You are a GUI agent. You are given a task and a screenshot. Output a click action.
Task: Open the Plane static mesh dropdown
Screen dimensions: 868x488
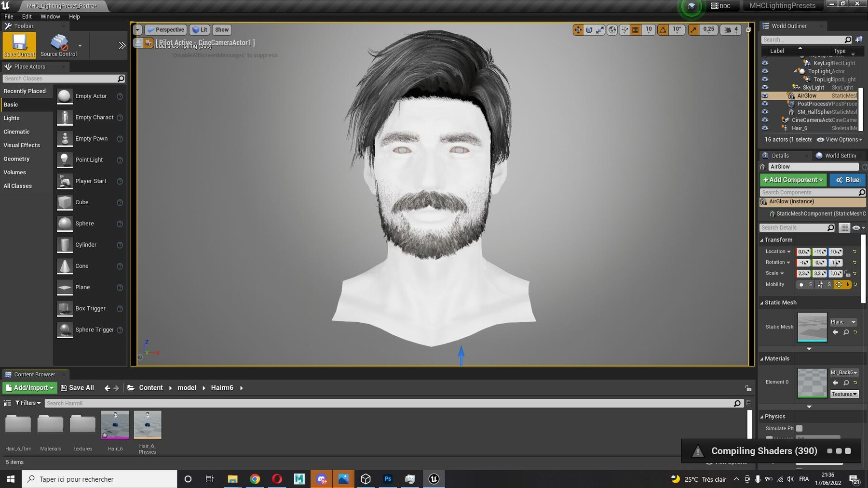pyautogui.click(x=843, y=322)
